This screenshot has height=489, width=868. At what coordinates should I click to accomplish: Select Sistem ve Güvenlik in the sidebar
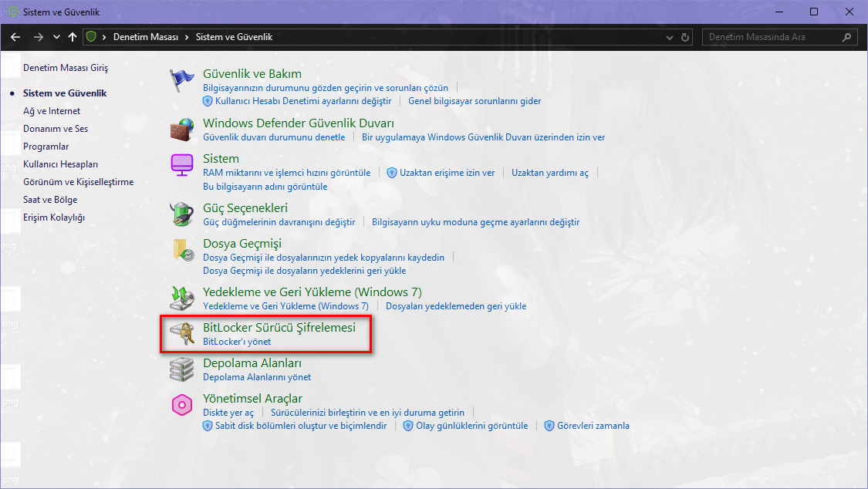point(65,93)
